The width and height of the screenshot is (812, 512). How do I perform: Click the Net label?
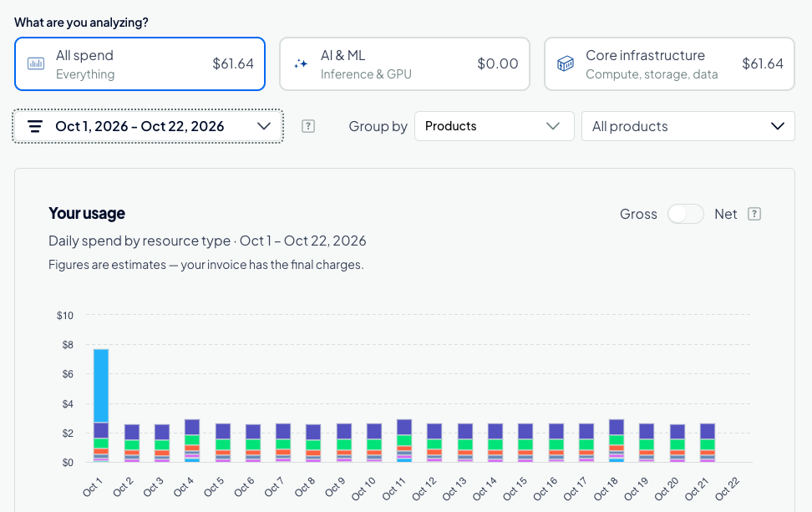click(725, 214)
